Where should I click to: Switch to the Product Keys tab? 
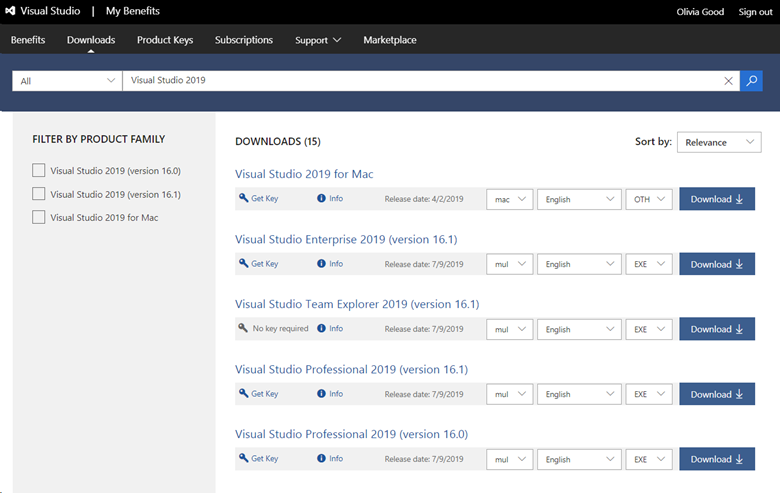(165, 40)
